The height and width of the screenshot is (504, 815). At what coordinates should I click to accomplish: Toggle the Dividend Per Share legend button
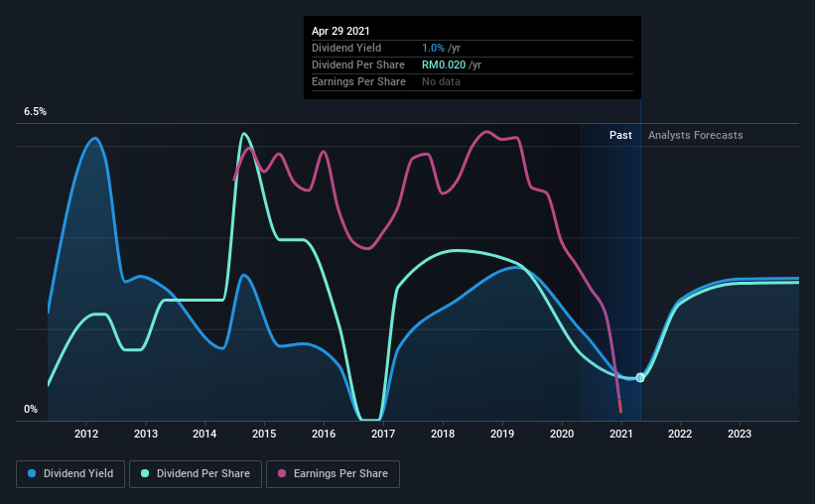point(196,474)
